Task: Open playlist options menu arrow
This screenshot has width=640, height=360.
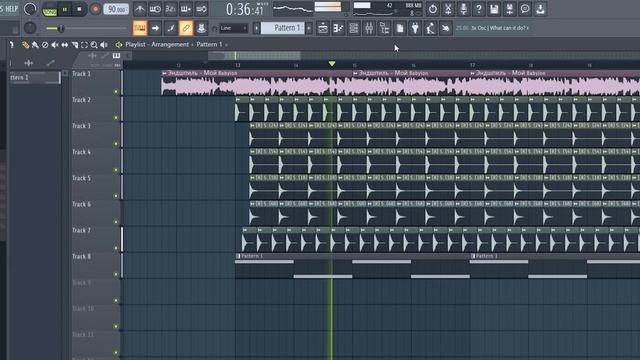Action: tap(11, 44)
